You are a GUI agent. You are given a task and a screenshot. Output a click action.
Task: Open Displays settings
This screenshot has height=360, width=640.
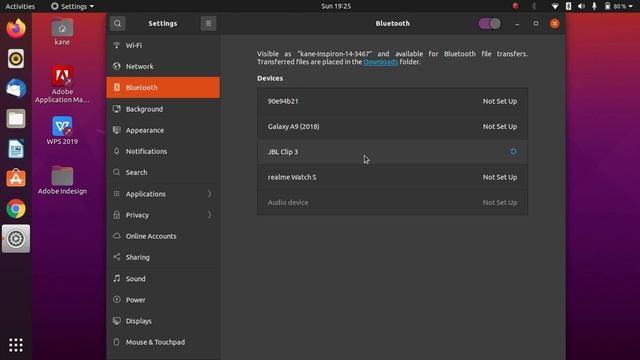point(163,321)
